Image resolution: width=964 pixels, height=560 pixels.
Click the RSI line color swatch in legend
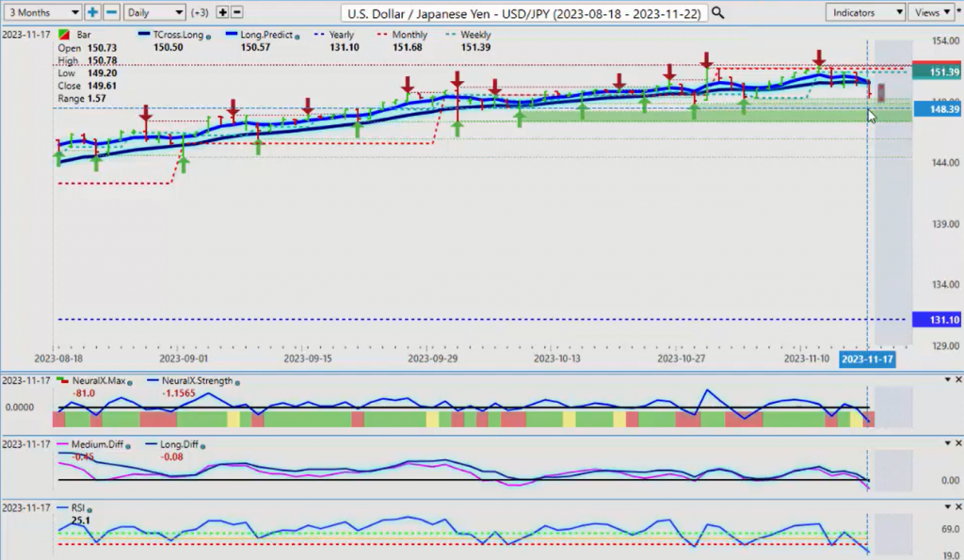point(61,507)
